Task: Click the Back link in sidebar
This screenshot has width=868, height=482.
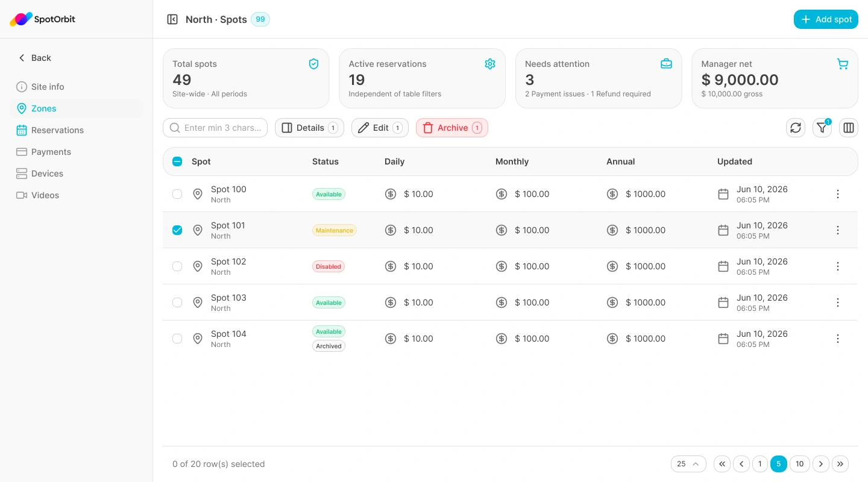Action: (x=34, y=58)
